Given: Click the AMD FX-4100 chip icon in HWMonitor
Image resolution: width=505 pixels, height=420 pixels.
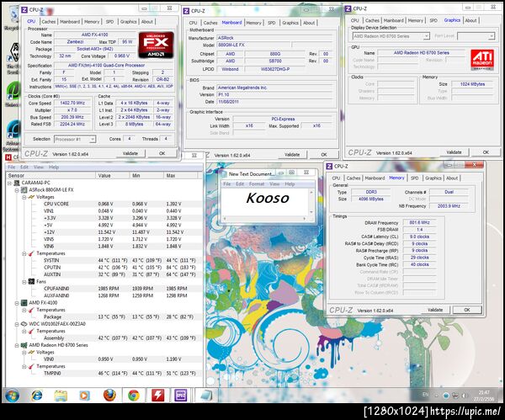Looking at the screenshot, I should tap(24, 302).
